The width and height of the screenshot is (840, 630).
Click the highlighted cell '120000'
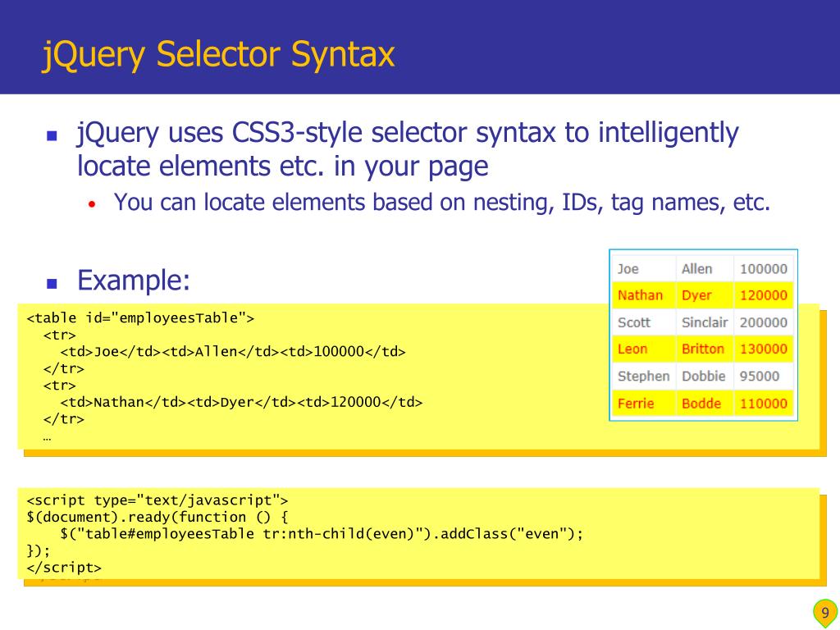click(x=764, y=295)
